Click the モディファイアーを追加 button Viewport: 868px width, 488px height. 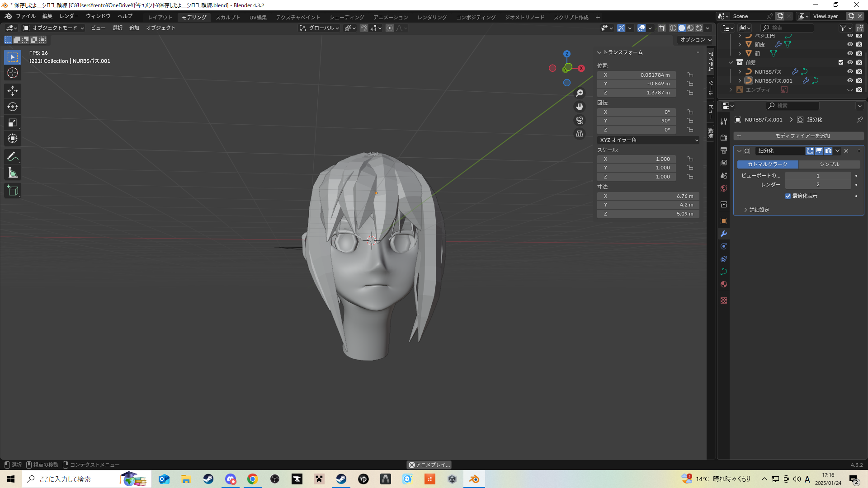(798, 136)
